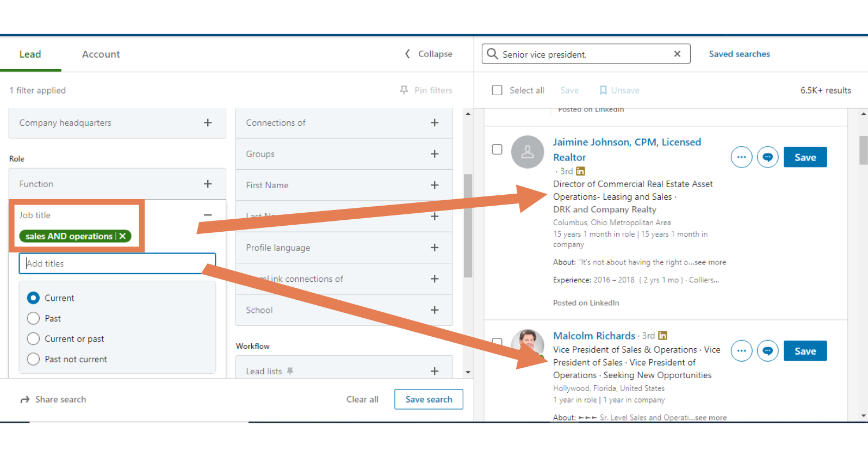
Task: Open more options for Malcolm Richards
Action: click(x=741, y=351)
